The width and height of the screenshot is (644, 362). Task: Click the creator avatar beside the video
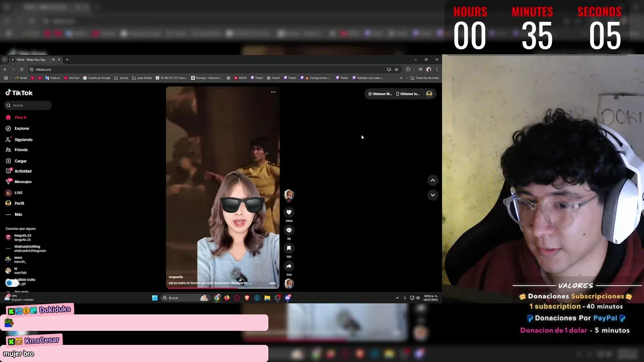pyautogui.click(x=289, y=195)
